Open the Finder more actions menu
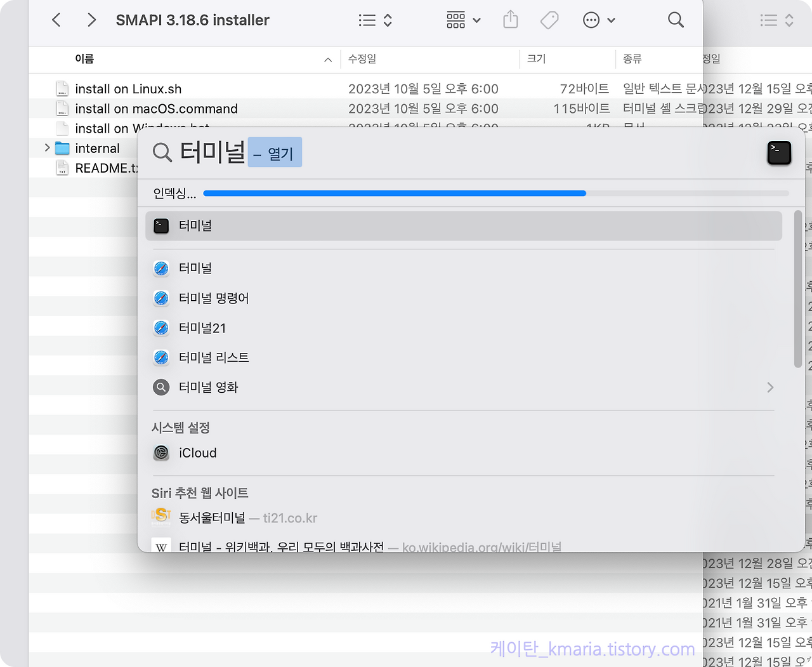 599,20
